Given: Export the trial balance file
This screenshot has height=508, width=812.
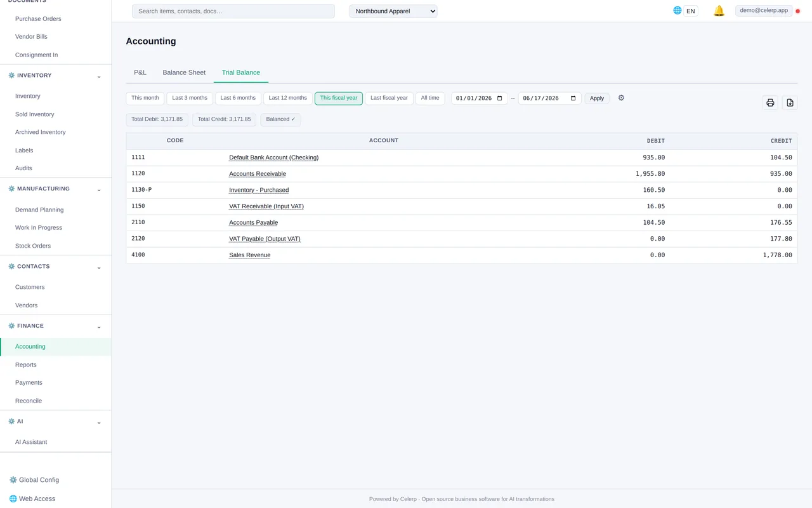Looking at the screenshot, I should (790, 103).
